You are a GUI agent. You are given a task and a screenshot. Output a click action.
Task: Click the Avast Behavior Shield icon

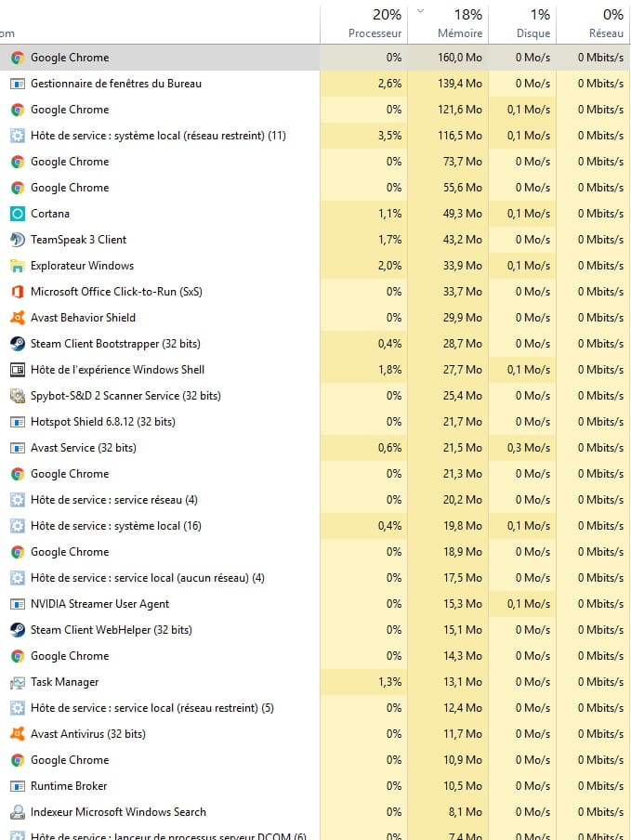click(x=17, y=318)
